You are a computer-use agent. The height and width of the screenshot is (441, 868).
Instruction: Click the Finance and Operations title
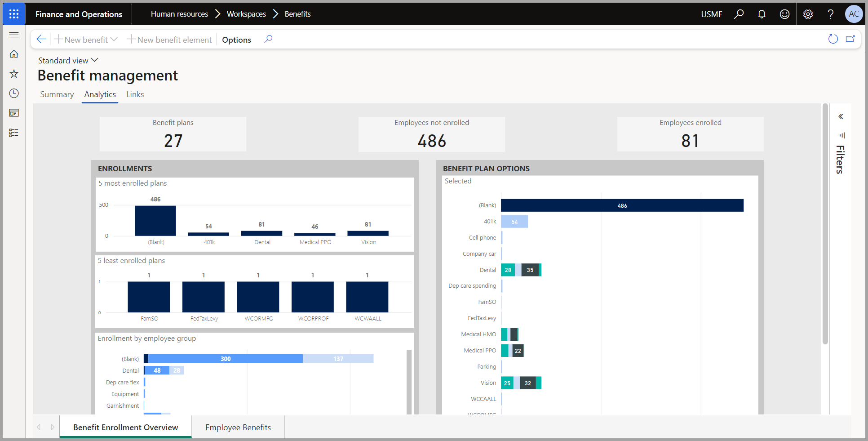[x=79, y=14]
